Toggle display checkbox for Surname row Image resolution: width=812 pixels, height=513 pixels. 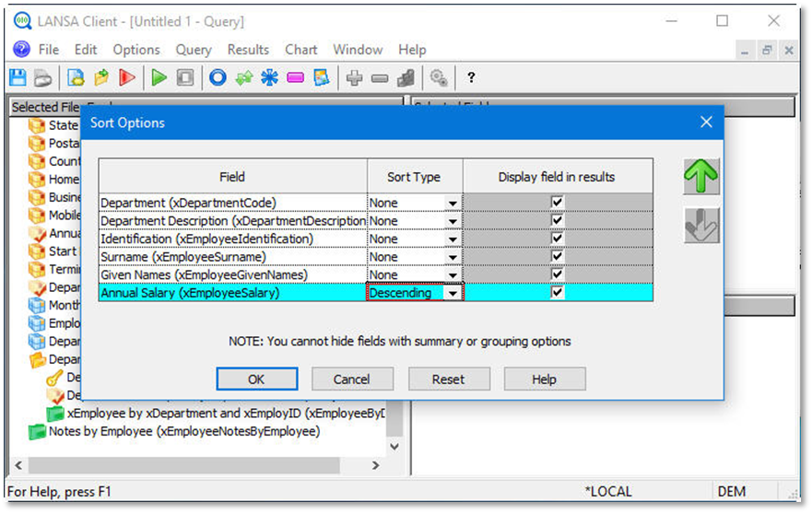pyautogui.click(x=558, y=256)
